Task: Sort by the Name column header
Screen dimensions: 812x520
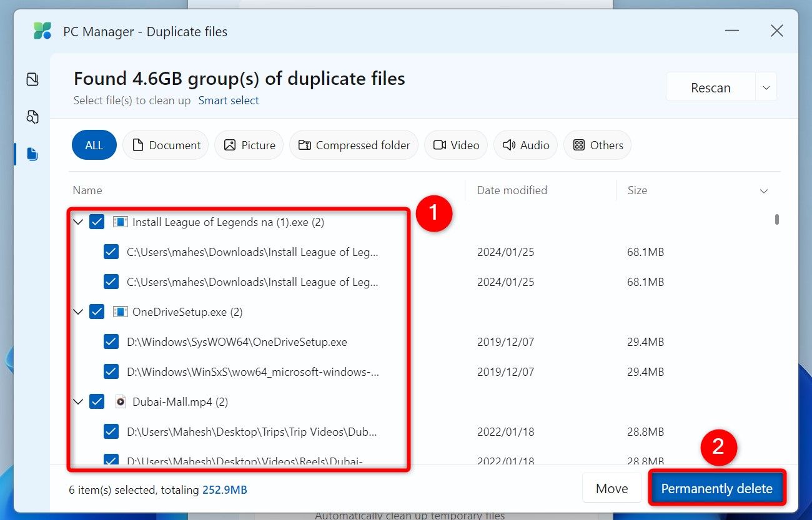Action: (x=87, y=190)
